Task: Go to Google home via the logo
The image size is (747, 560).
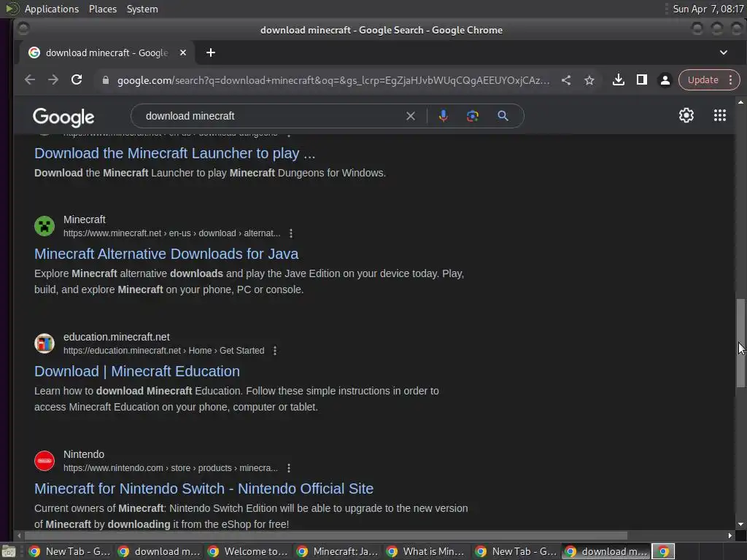Action: [x=63, y=117]
